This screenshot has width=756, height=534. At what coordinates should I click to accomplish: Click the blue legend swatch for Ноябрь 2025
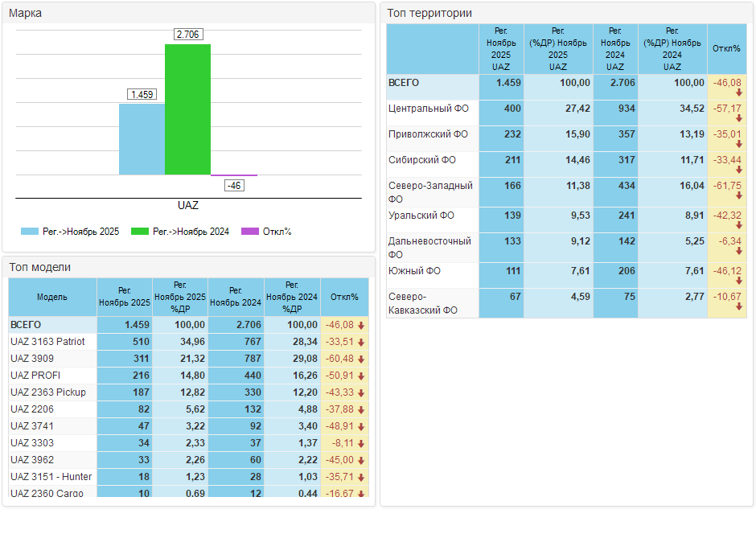[x=30, y=232]
